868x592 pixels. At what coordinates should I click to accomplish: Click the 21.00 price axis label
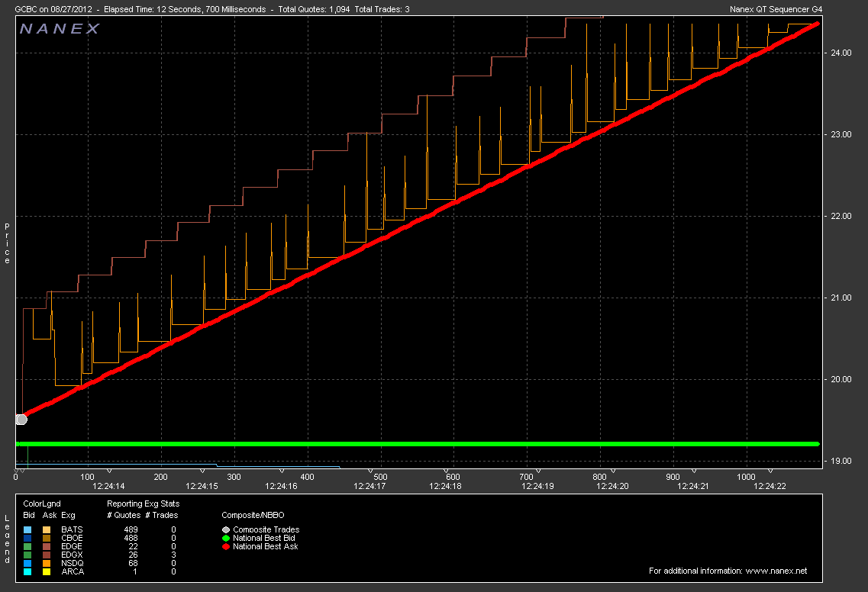[841, 298]
